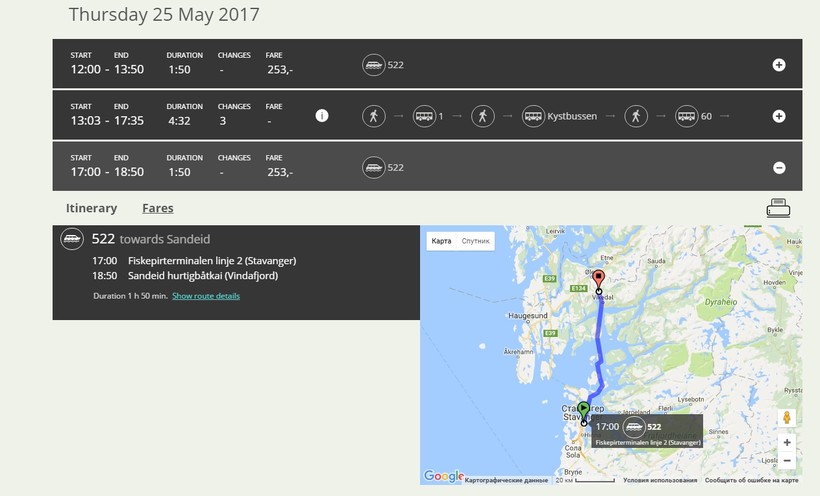
Task: Click bus line 60 icon
Action: click(687, 116)
